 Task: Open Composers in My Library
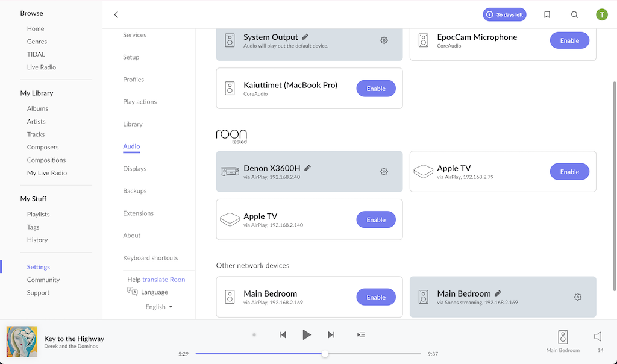[43, 147]
